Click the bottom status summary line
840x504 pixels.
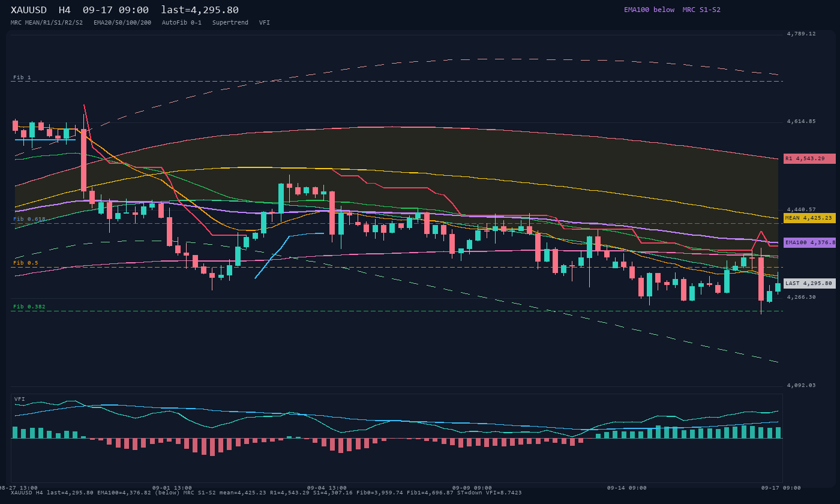coord(266,493)
